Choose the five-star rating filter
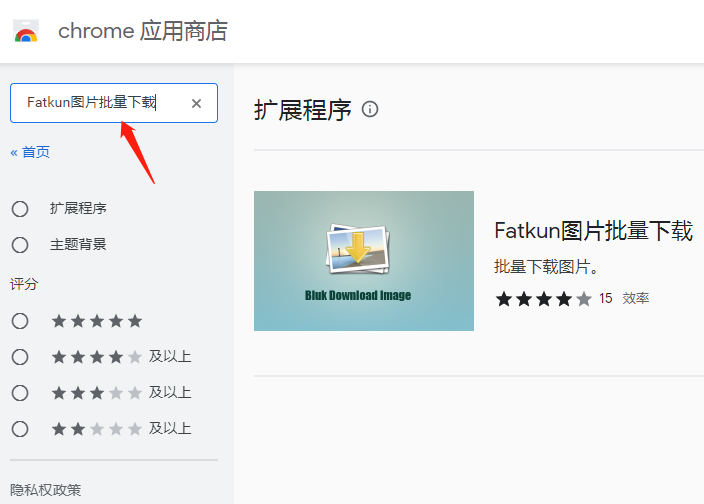The width and height of the screenshot is (704, 504). click(20, 321)
